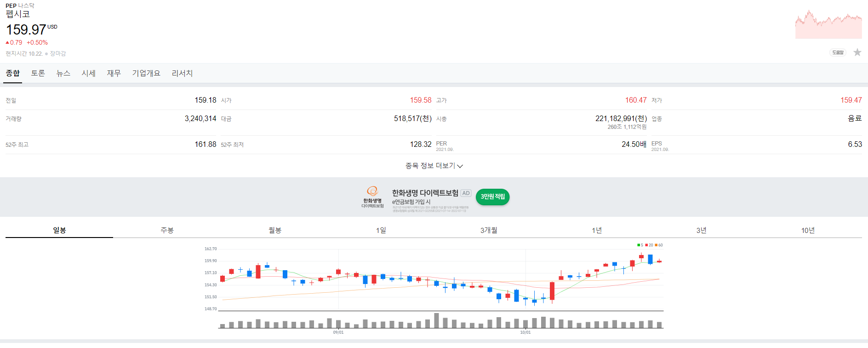This screenshot has width=868, height=348.
Task: Select the 종합 tab
Action: pos(13,73)
